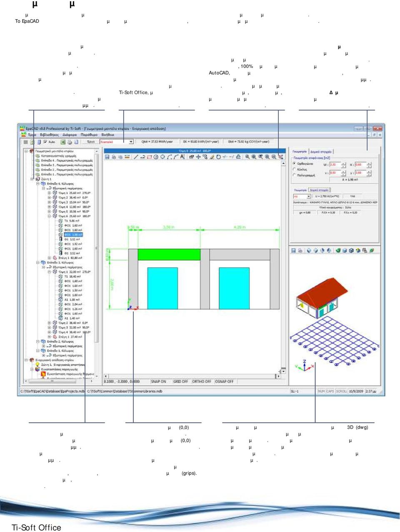Select Κατασκευαστικές γραμμές tree item
400x532 pixels.
pyautogui.click(x=59, y=155)
